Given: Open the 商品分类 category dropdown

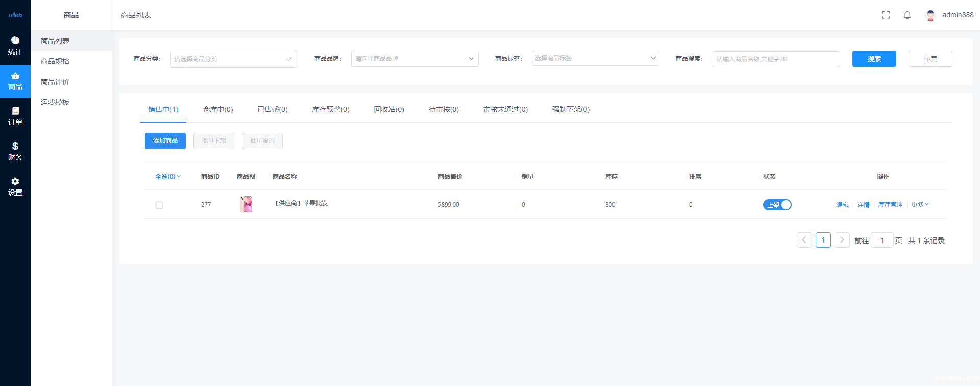Looking at the screenshot, I should coord(234,59).
